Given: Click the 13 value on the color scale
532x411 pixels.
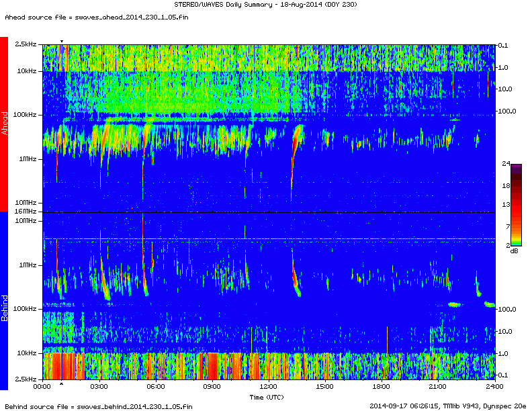Looking at the screenshot, I should click(x=506, y=204).
